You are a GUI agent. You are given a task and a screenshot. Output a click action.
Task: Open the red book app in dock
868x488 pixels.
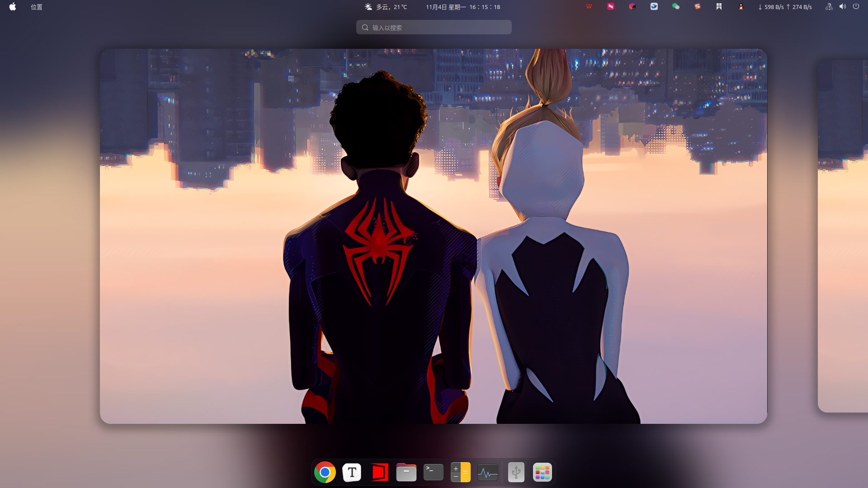(379, 473)
